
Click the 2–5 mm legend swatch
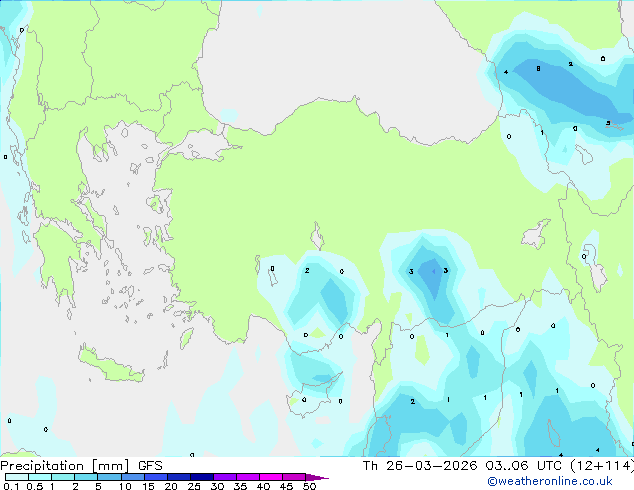pos(86,477)
